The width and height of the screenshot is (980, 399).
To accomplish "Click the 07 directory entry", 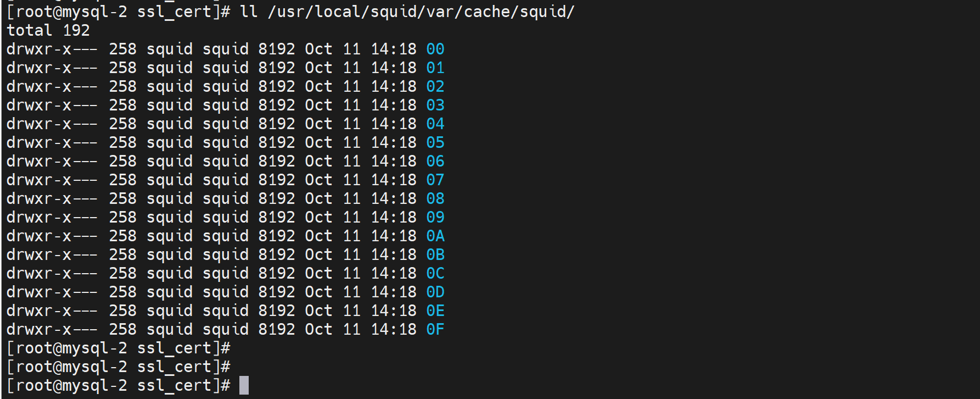I will pyautogui.click(x=435, y=180).
